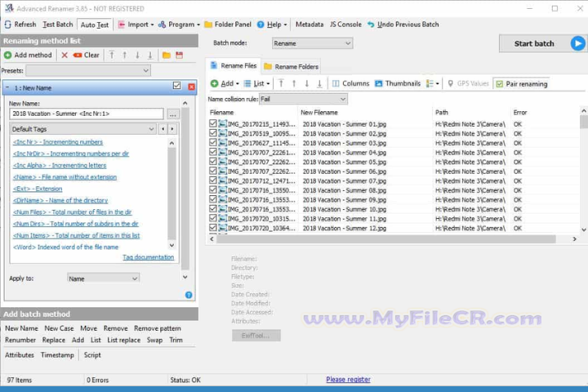Open the Please register link
This screenshot has height=392, width=588.
[x=349, y=380]
